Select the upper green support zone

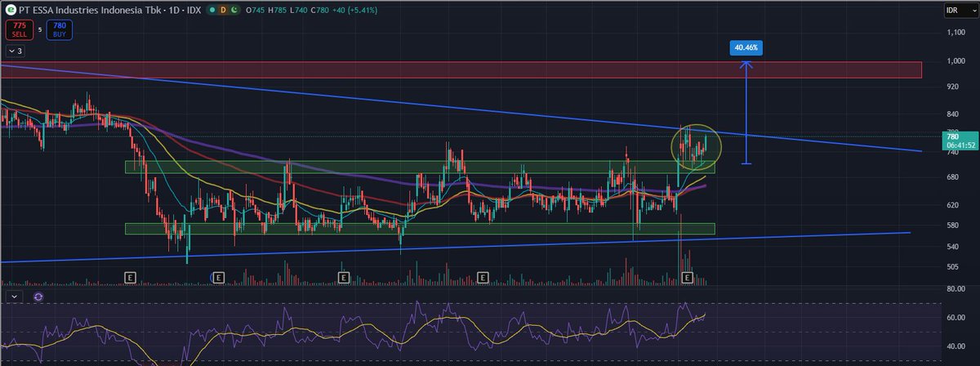point(419,167)
